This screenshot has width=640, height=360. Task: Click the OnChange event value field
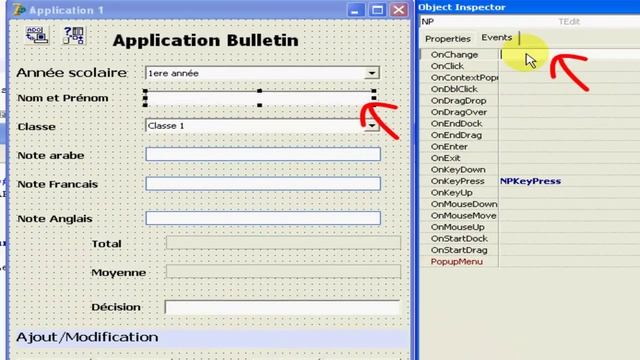tap(570, 55)
